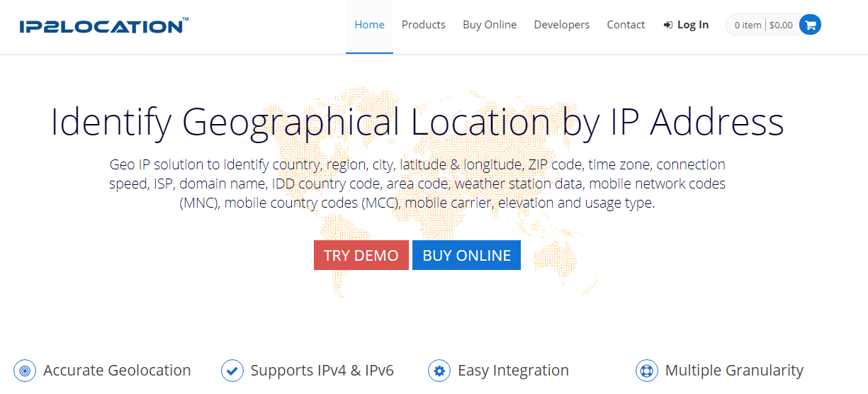The image size is (868, 394).
Task: Navigate to the Contact page
Action: tap(626, 25)
